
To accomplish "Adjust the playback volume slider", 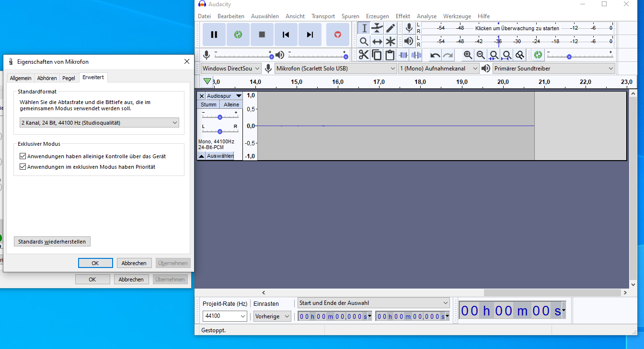I will (318, 55).
